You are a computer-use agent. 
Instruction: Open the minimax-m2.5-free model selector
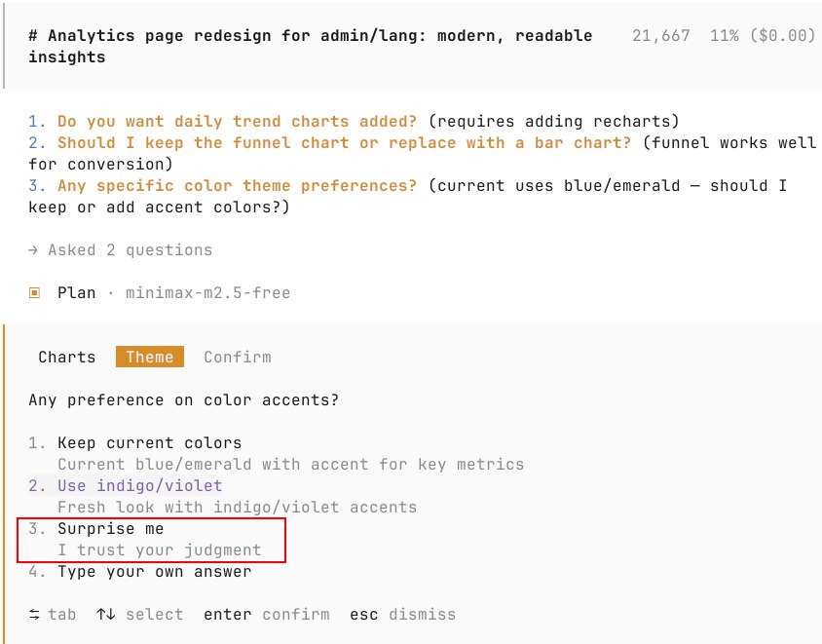pyautogui.click(x=207, y=292)
